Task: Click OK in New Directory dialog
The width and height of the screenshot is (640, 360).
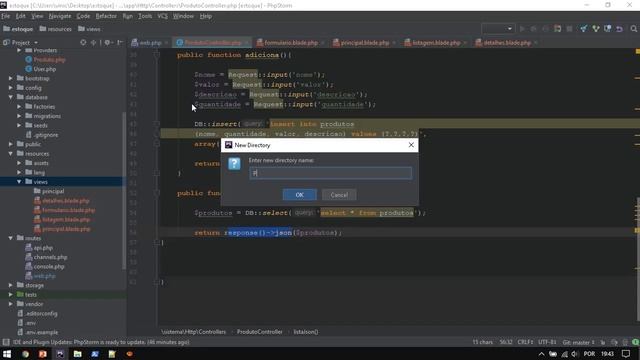Action: [299, 195]
